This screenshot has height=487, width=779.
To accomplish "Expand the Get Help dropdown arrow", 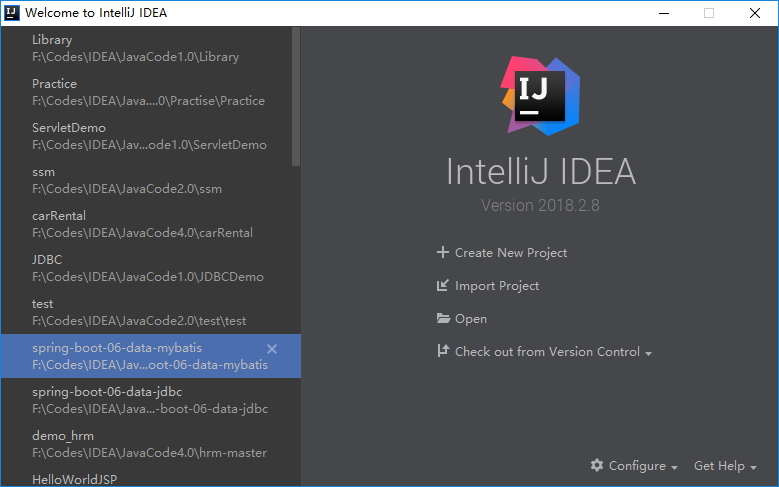I will tap(754, 468).
